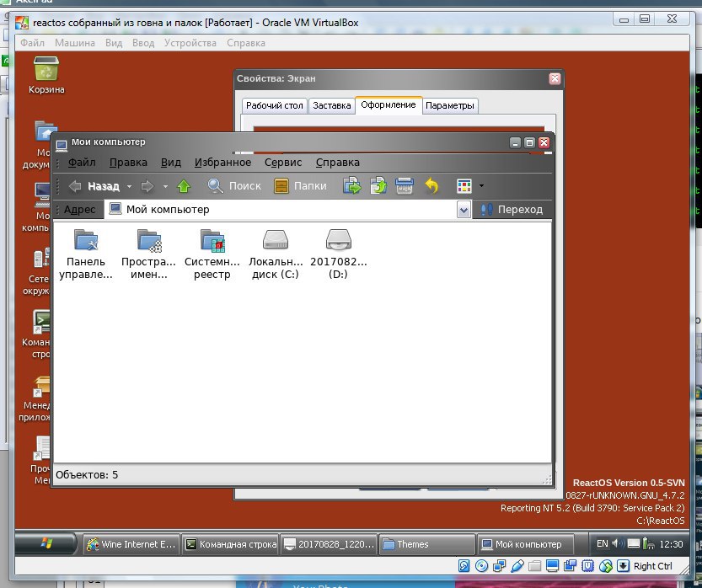This screenshot has height=588, width=702.
Task: Open Поиск search in explorer toolbar
Action: (234, 185)
